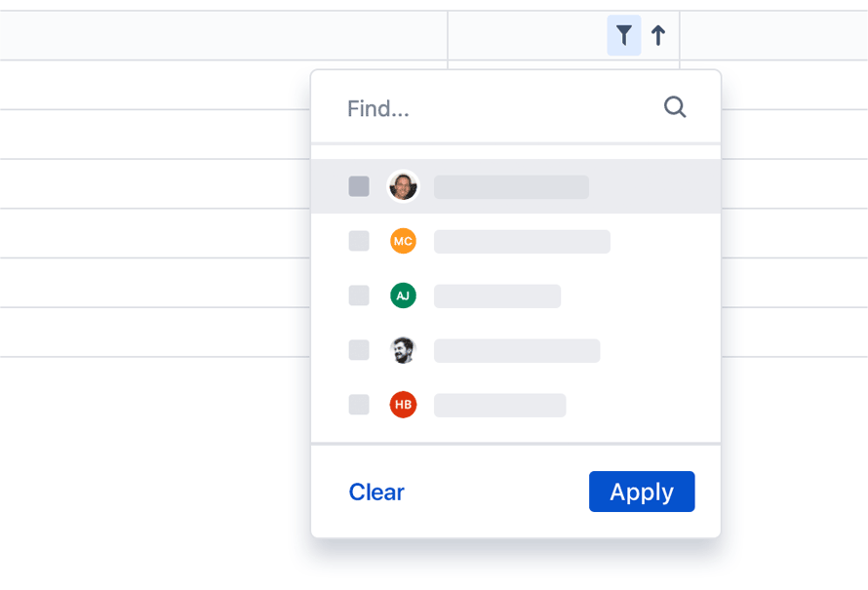Select the MC orange avatar
The height and width of the screenshot is (590, 868).
(x=403, y=241)
